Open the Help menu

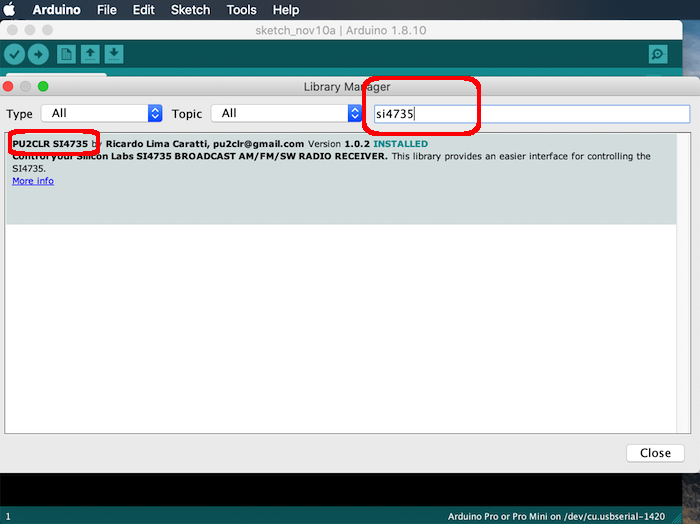click(x=286, y=9)
